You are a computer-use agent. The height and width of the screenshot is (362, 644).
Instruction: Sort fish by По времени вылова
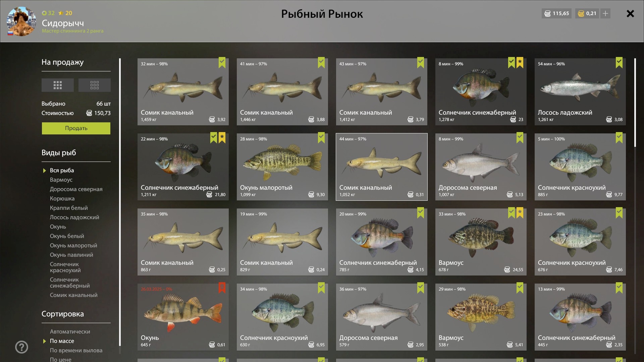coord(76,350)
